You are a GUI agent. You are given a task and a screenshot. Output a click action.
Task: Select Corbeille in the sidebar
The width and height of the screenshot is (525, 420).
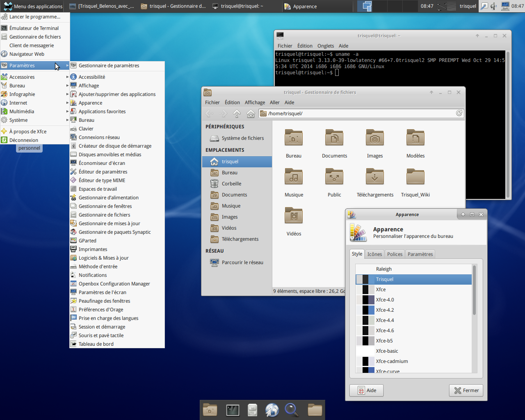tap(231, 184)
